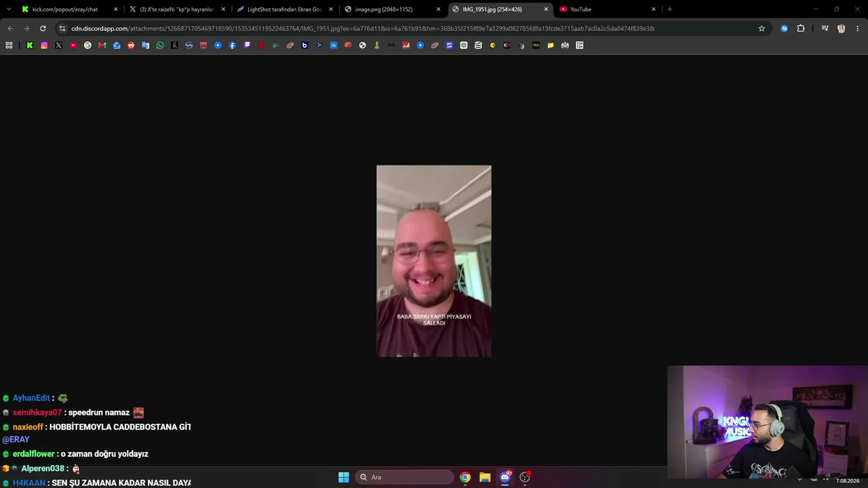Close the LightShot tab
Viewport: 868px width, 488px height.
(331, 9)
